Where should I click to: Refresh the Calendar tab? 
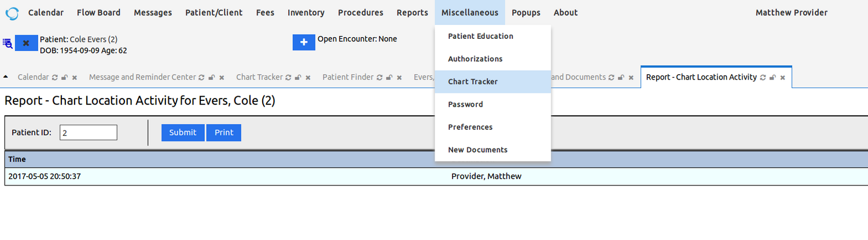click(55, 77)
